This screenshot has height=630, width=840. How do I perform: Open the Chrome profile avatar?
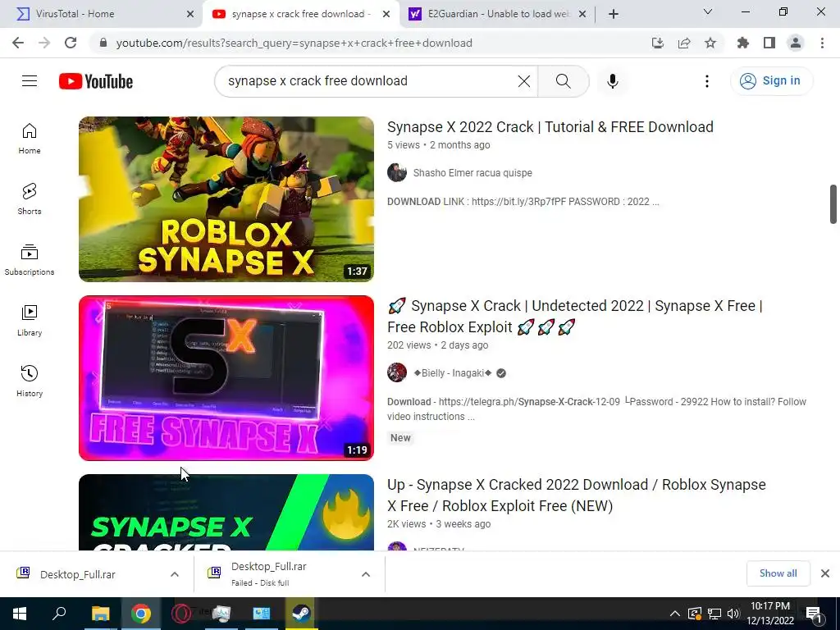[x=796, y=43]
